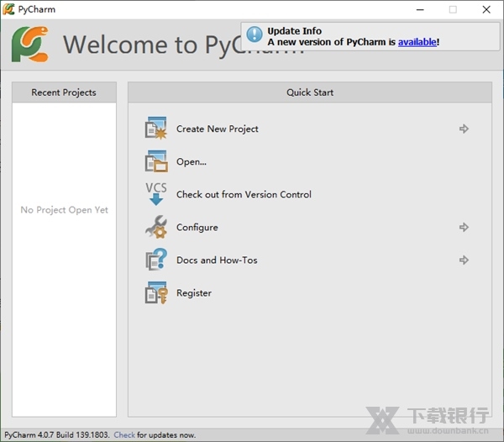Maximize the PyCharm window
Image resolution: width=504 pixels, height=442 pixels.
(453, 9)
